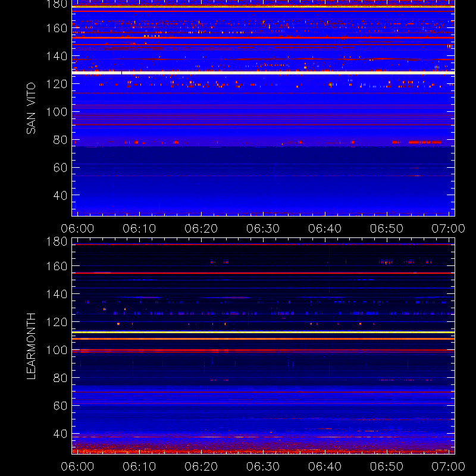Click the 06:20 time label under the Learmonth plot

pyautogui.click(x=201, y=466)
